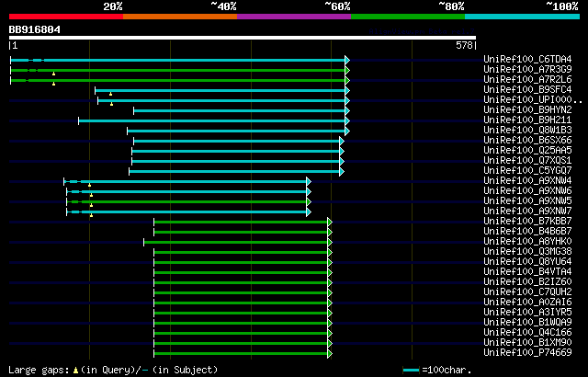
Task: Click the UniRef100_P74669 label
Action: (527, 352)
